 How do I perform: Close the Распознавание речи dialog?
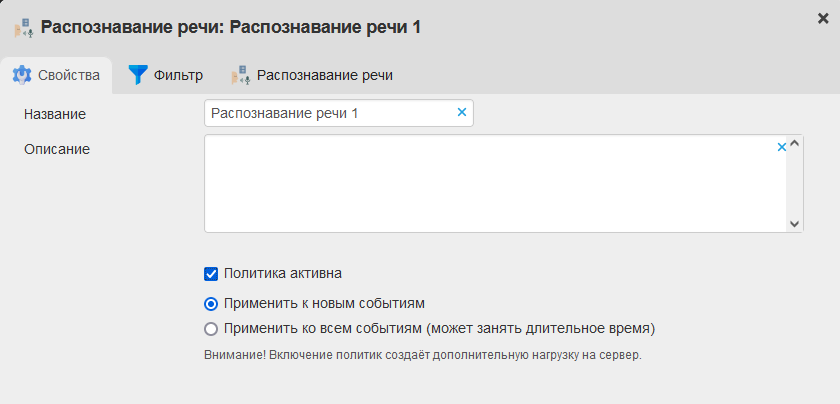tap(823, 18)
